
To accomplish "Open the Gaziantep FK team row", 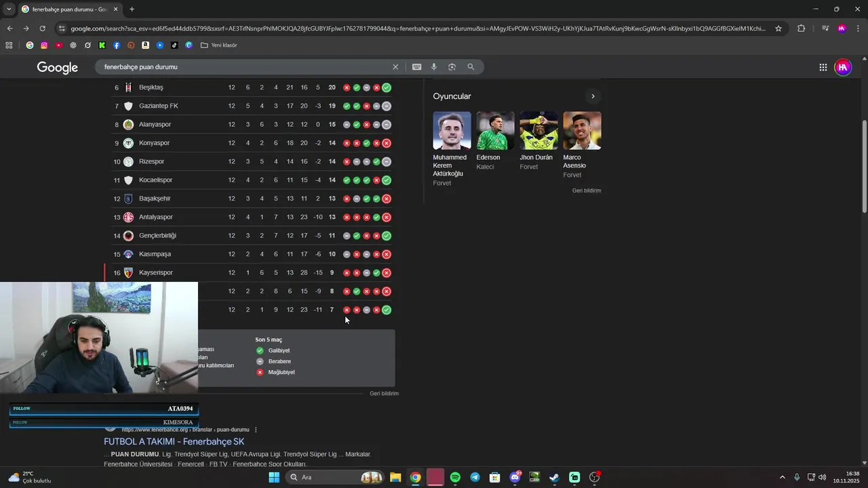I will [x=252, y=106].
